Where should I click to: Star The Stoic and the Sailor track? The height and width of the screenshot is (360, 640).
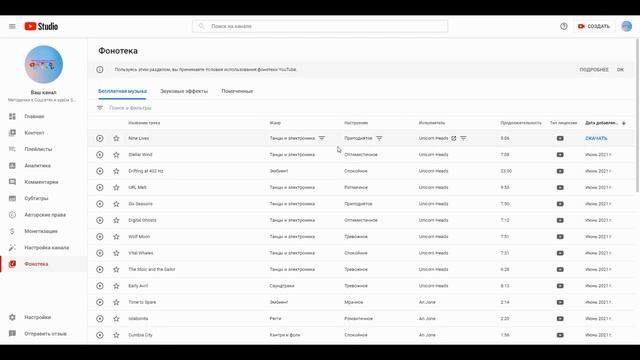(116, 269)
